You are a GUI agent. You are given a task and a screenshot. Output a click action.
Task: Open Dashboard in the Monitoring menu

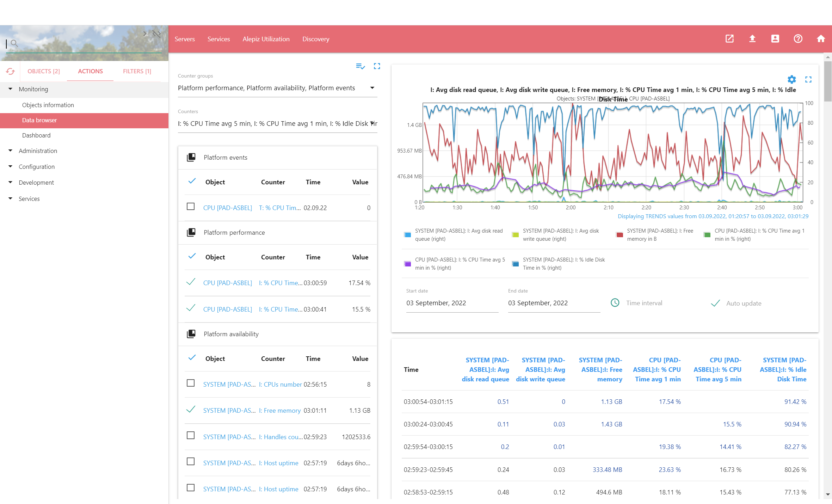point(36,135)
